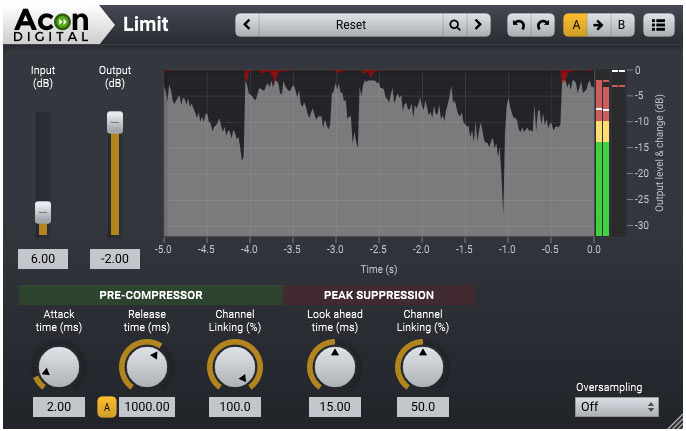This screenshot has height=431, width=686.
Task: Click the Attack time knob
Action: pyautogui.click(x=59, y=368)
